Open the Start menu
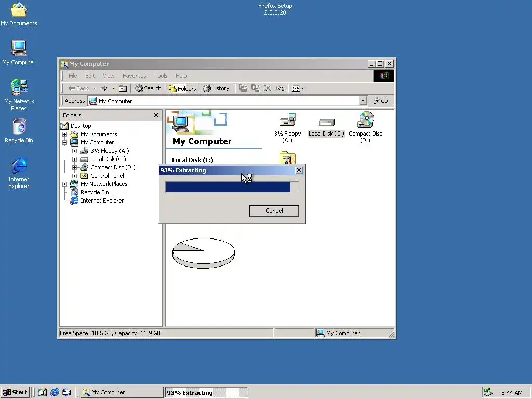The image size is (532, 399). coord(15,393)
